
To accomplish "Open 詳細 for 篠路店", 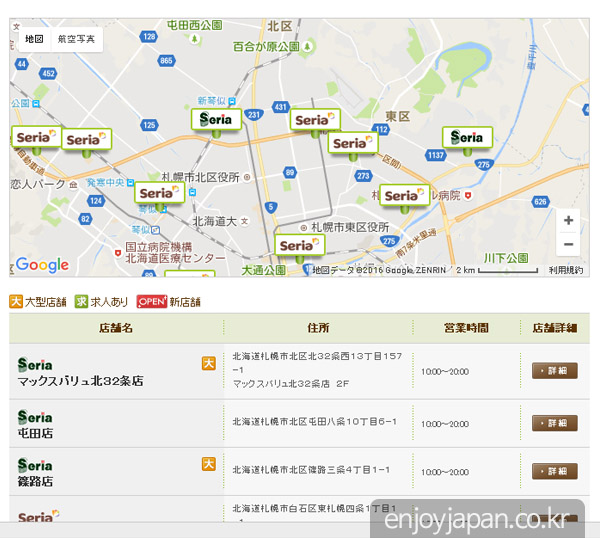I will click(554, 471).
